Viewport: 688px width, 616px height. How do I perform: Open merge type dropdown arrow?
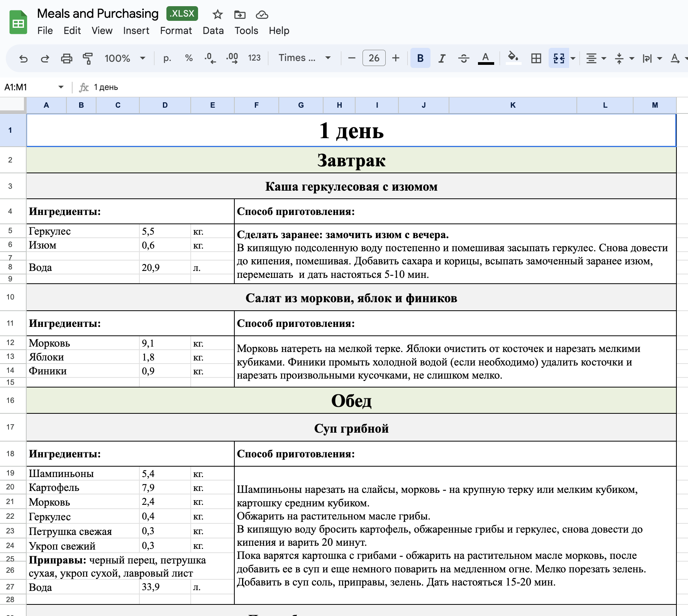[573, 59]
